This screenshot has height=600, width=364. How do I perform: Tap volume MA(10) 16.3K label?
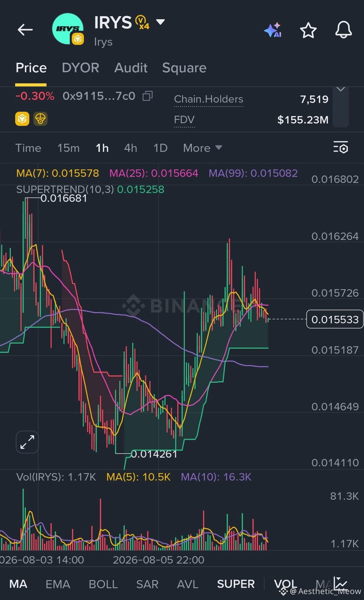click(x=216, y=477)
